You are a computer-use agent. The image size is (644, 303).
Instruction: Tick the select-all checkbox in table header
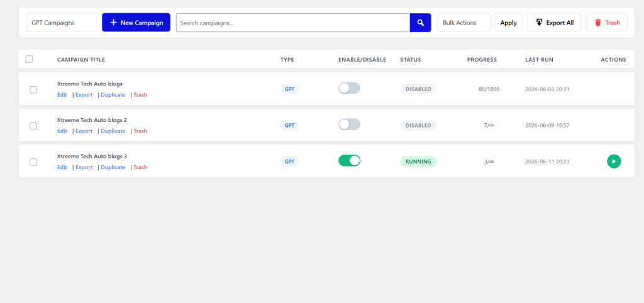(x=29, y=59)
